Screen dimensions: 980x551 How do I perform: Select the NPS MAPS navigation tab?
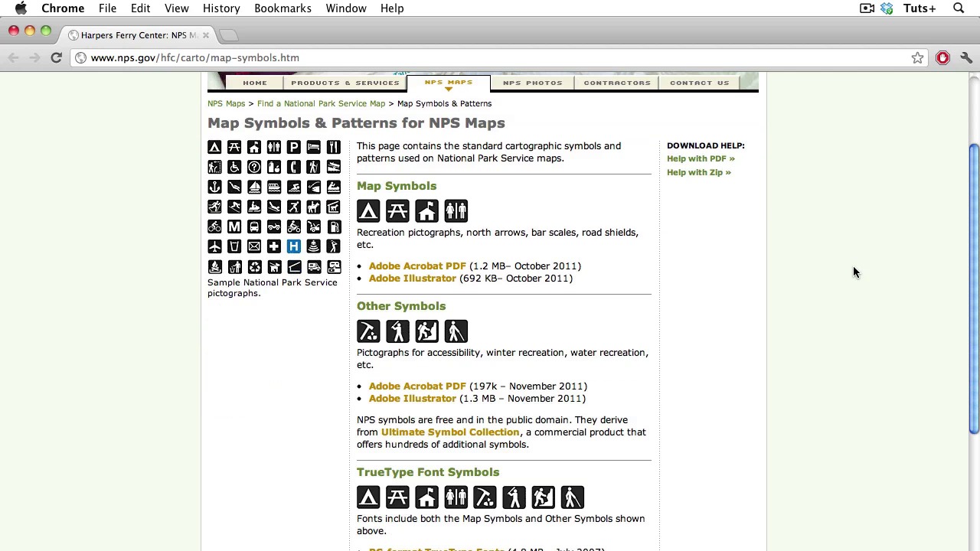(x=449, y=82)
